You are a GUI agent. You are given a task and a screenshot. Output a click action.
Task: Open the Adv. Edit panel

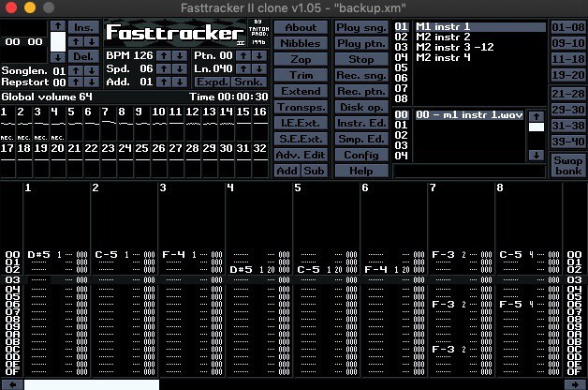[301, 155]
